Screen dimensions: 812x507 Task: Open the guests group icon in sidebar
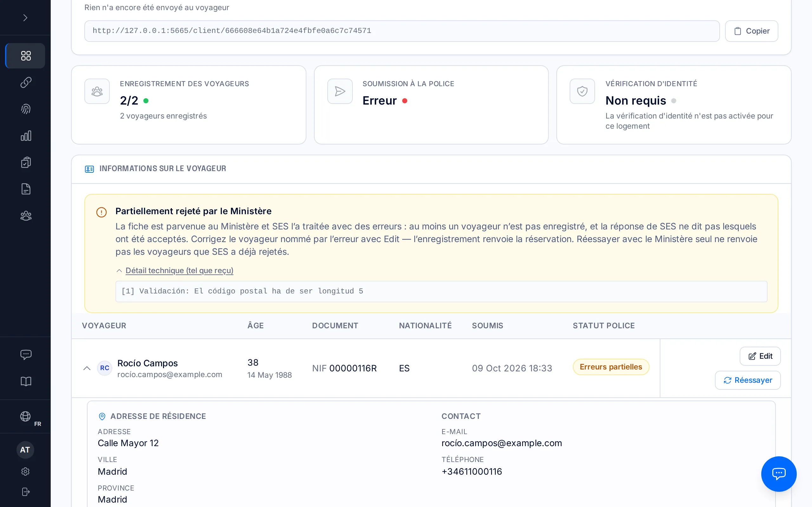pyautogui.click(x=25, y=216)
